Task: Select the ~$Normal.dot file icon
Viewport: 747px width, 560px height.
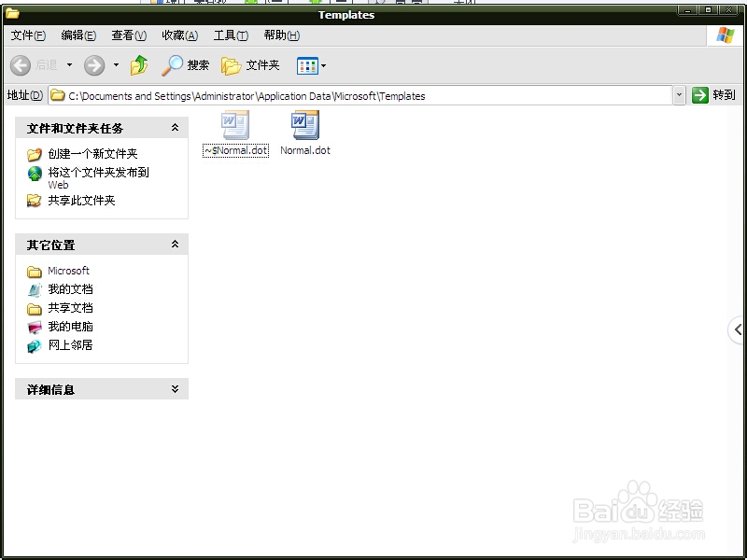Action: pos(233,126)
